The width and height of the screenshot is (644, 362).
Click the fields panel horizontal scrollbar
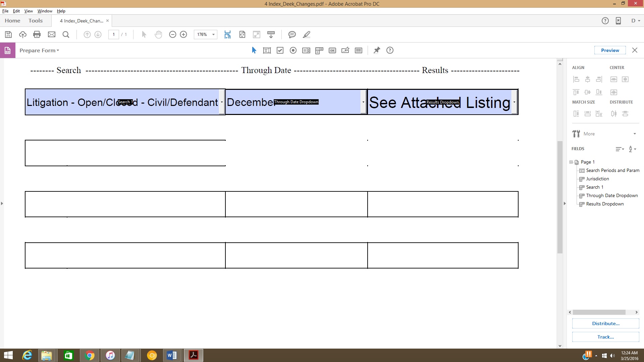599,312
